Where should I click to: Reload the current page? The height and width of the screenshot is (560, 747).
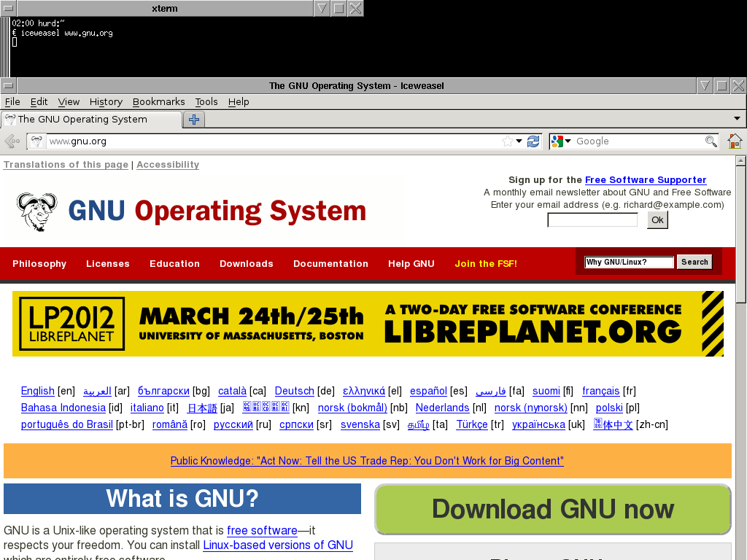[533, 141]
